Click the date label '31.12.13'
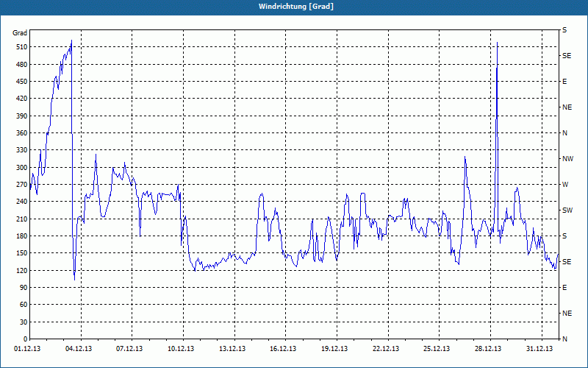Image resolution: width=588 pixels, height=368 pixels. [539, 349]
